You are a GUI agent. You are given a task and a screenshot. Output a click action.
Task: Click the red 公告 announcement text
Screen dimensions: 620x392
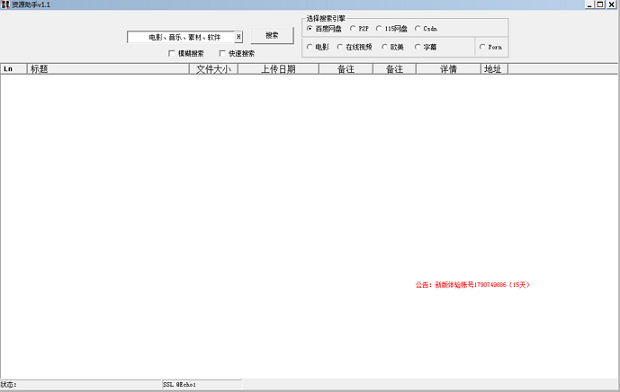472,285
